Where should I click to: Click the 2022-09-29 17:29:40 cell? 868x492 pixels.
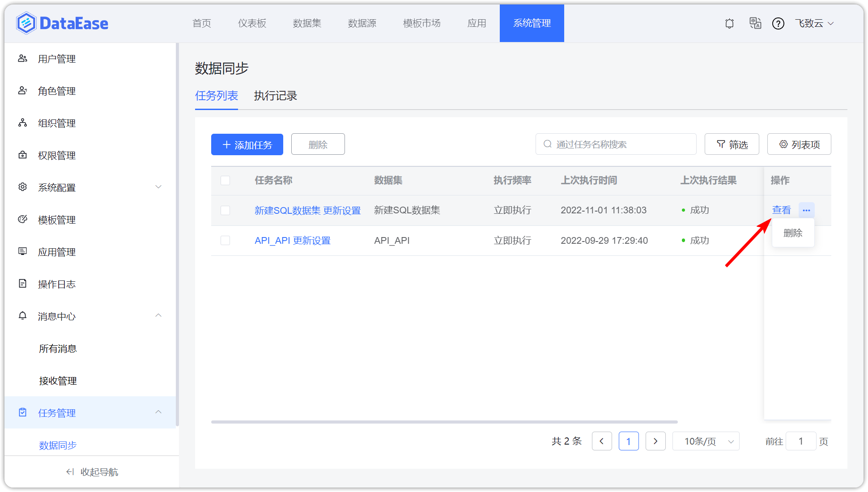pos(604,241)
